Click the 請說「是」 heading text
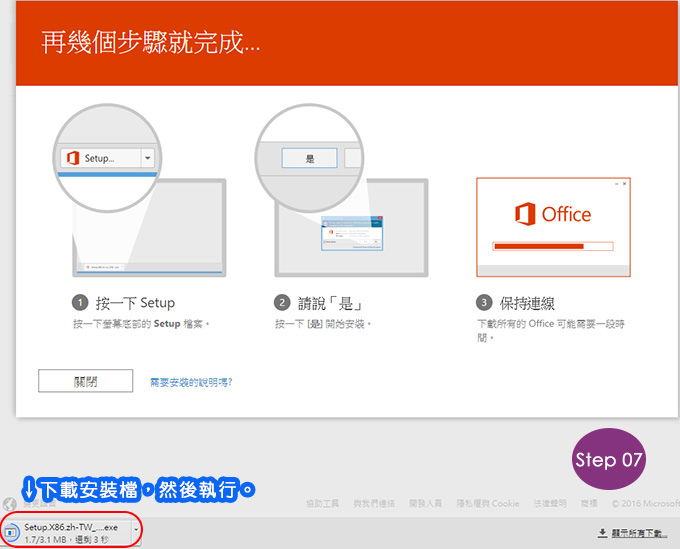 330,303
